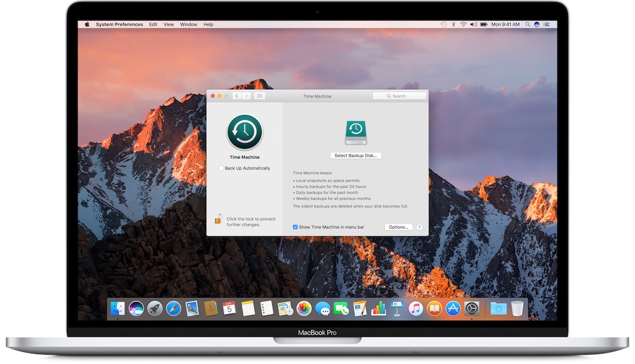The image size is (635, 364).
Task: Open Launchpad rocket icon in dock
Action: pos(154,309)
